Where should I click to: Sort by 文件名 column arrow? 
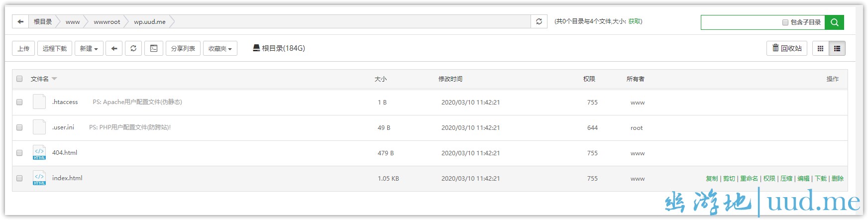click(x=54, y=79)
